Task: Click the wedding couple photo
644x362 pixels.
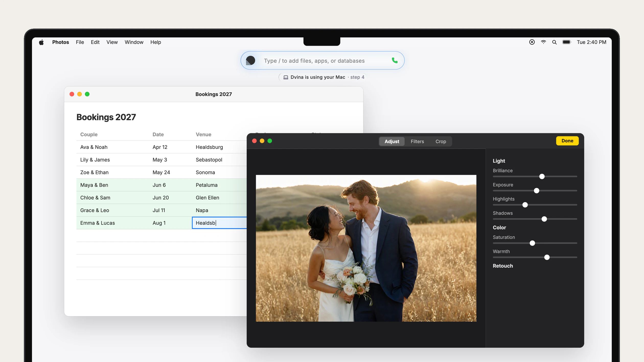Action: (366, 248)
